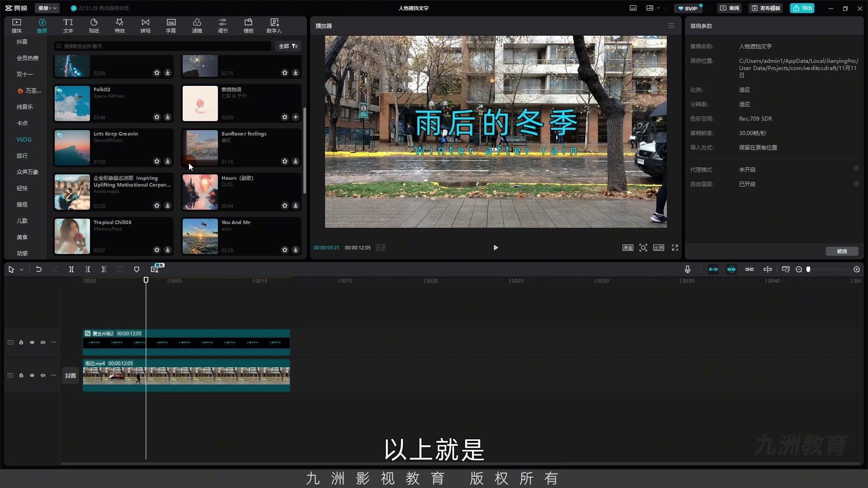The image size is (868, 488).
Task: Open the player panel hamburger menu
Action: [671, 26]
